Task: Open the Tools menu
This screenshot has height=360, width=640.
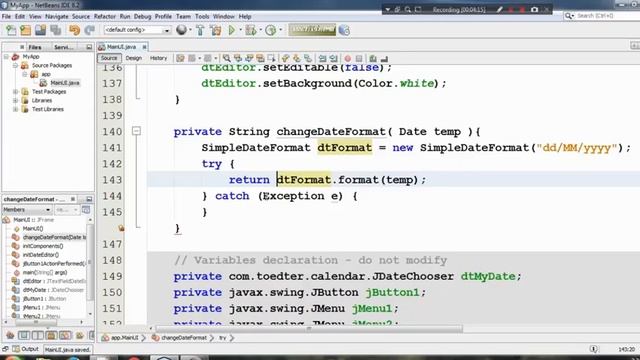Action: pyautogui.click(x=202, y=17)
